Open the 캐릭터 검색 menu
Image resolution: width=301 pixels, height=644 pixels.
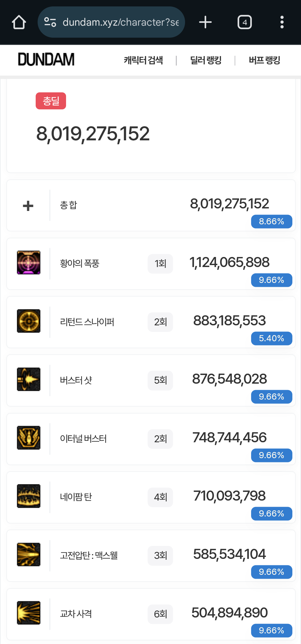pos(143,60)
